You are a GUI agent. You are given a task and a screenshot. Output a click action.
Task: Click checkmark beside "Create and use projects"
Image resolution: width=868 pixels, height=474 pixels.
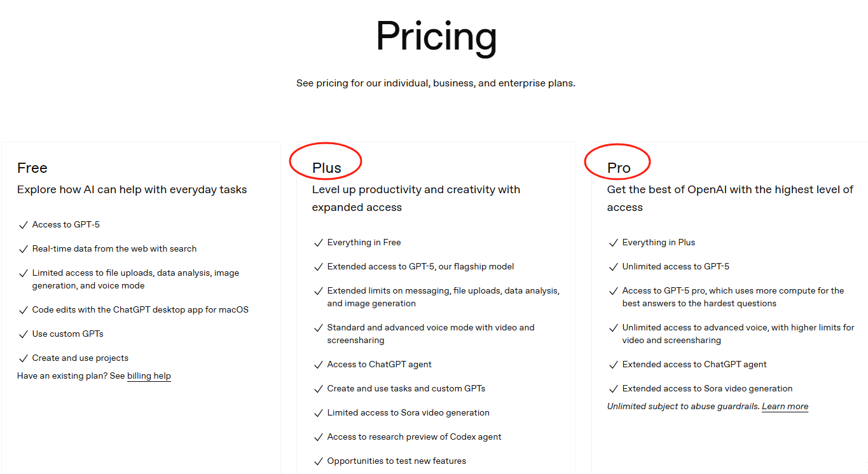point(23,358)
